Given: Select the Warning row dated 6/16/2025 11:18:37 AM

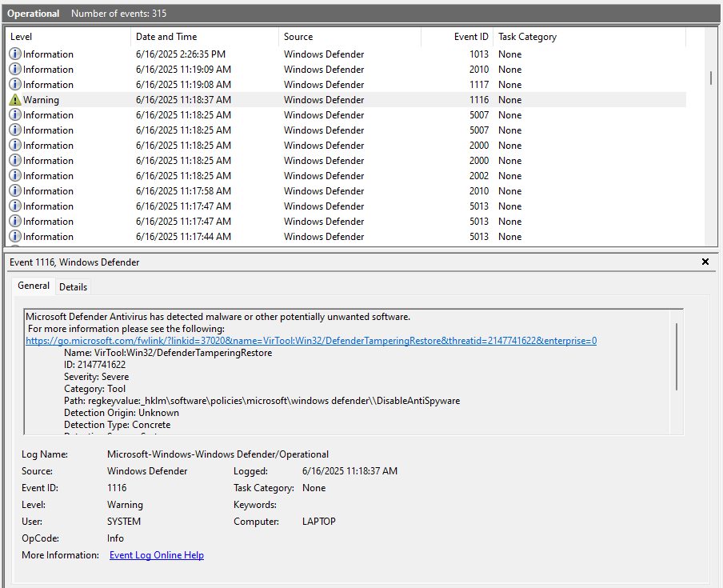Looking at the screenshot, I should pos(346,100).
